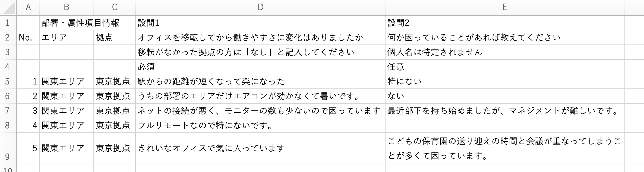Select column A header
The image size is (644, 172).
(28, 8)
